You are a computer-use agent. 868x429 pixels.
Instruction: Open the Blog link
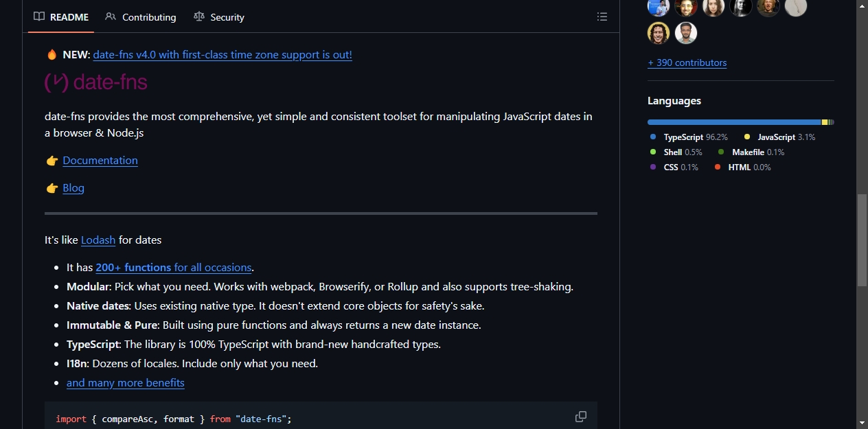pos(73,187)
